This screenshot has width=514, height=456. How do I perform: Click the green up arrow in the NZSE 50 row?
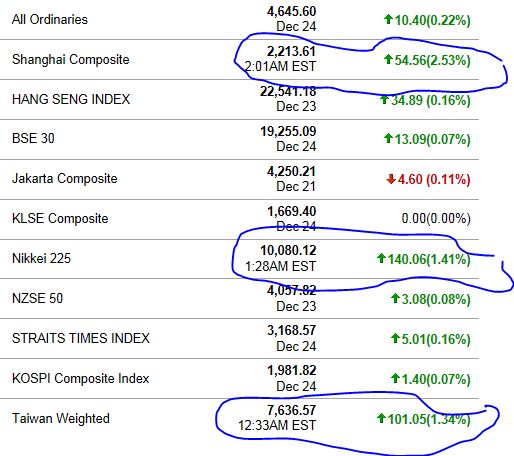pos(395,298)
